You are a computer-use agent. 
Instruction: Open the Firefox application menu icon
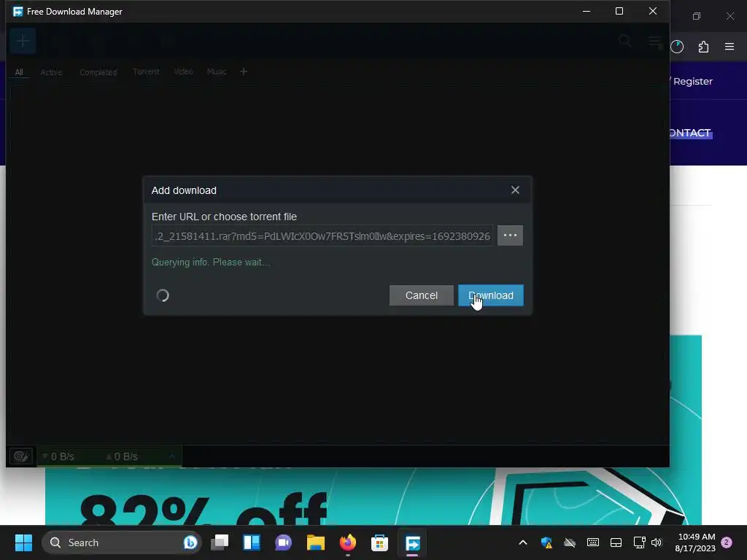(729, 47)
